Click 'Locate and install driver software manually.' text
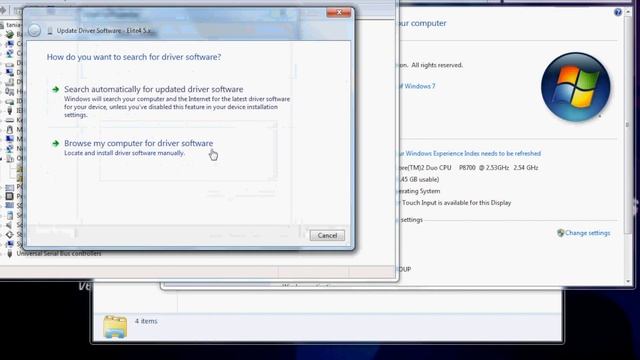Viewport: 640px width, 360px height. (x=124, y=153)
